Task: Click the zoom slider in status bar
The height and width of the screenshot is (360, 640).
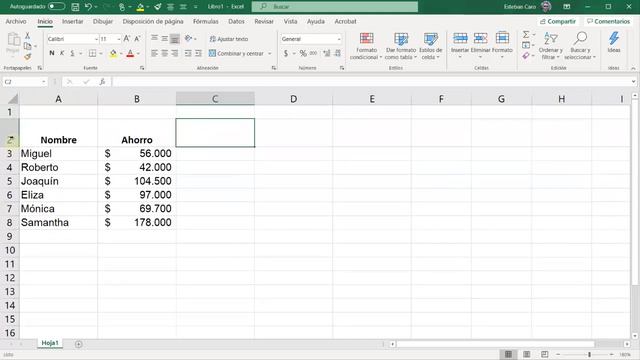Action: pyautogui.click(x=589, y=355)
